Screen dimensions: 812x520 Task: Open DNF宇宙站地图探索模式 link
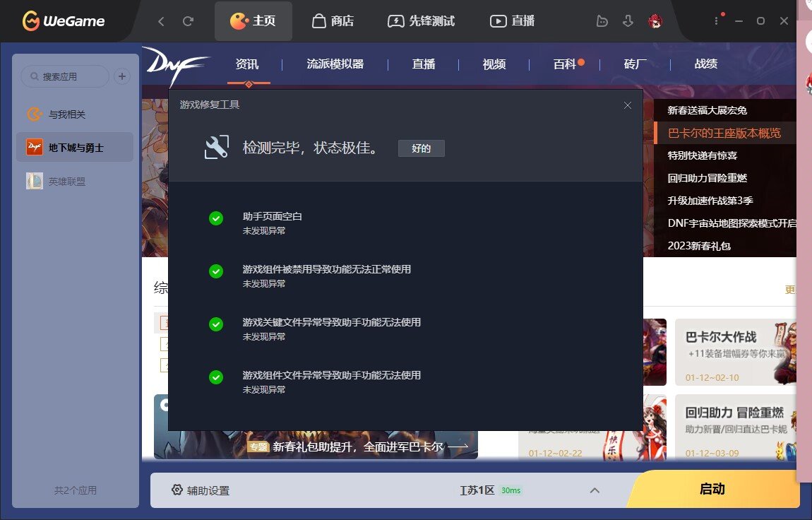click(732, 223)
